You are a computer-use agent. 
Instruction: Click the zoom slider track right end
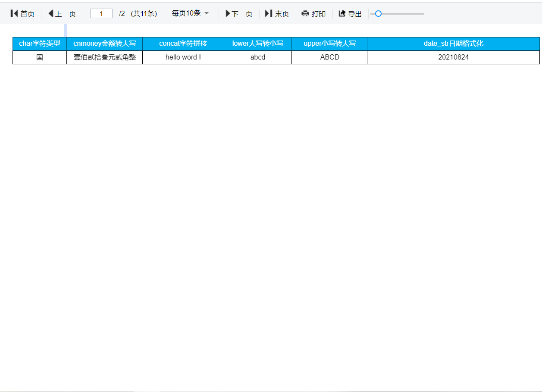pyautogui.click(x=423, y=14)
